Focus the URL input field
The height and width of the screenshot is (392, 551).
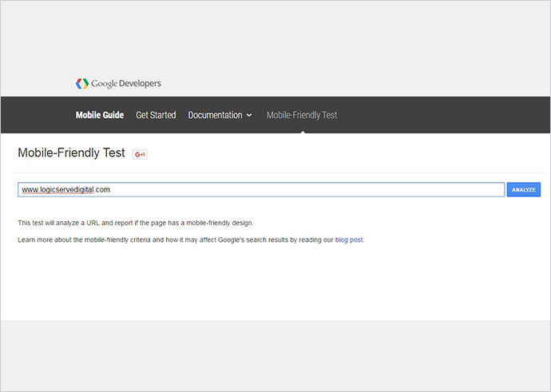coord(261,190)
